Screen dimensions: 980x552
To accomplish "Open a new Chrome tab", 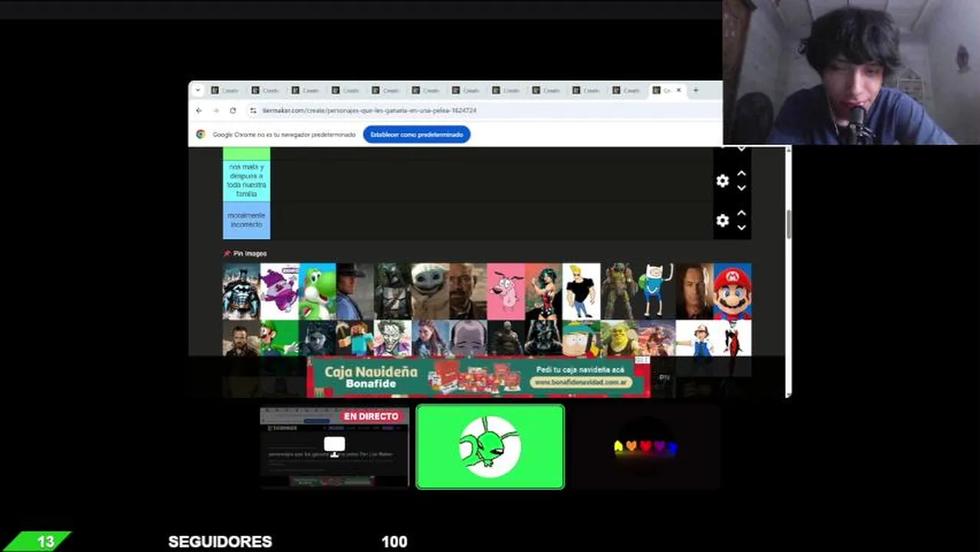I will point(696,90).
